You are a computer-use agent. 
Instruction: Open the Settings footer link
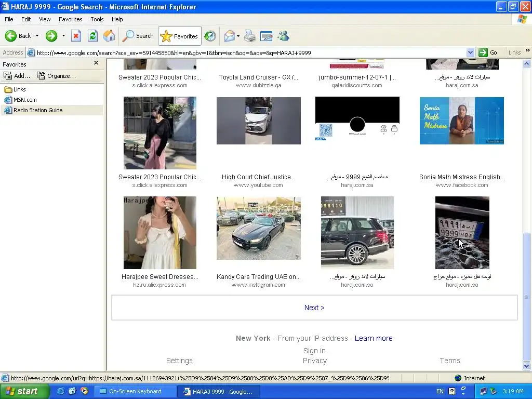coord(179,361)
